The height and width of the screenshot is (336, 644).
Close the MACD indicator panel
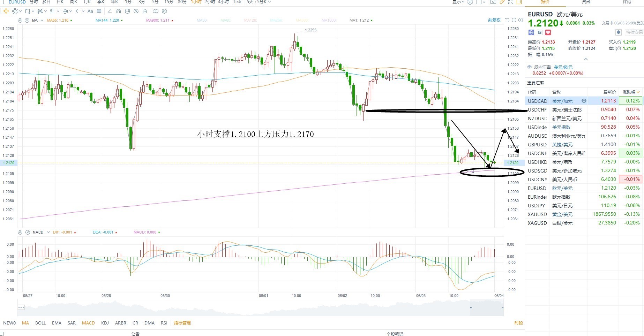[27, 232]
